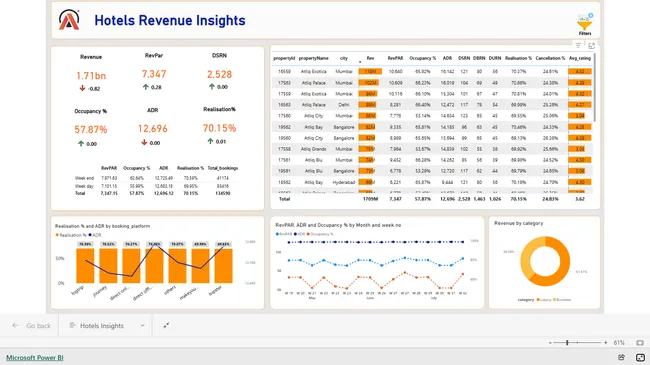Sort table by city header
The width and height of the screenshot is (650, 365).
pos(344,58)
